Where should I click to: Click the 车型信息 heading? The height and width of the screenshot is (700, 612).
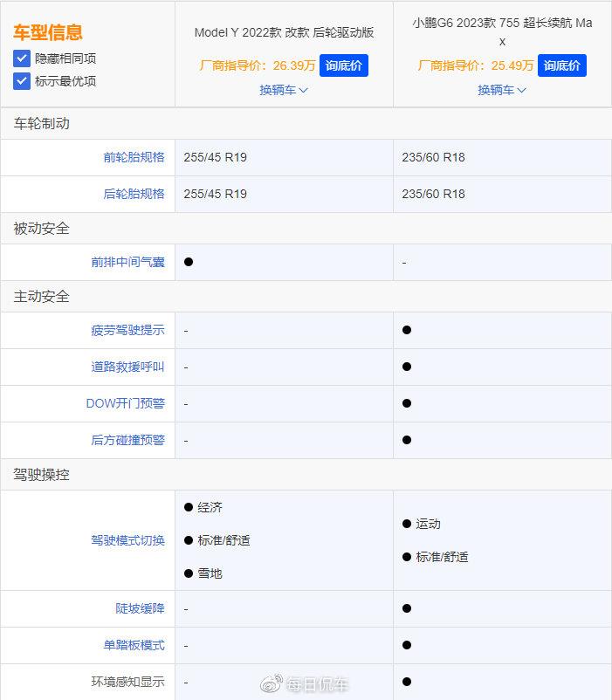coord(48,32)
